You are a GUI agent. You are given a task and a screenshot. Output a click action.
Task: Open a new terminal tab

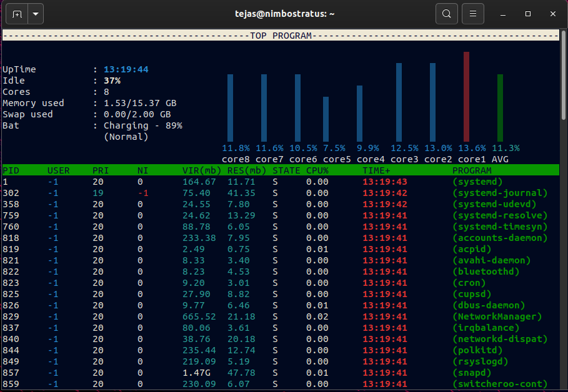pos(17,14)
